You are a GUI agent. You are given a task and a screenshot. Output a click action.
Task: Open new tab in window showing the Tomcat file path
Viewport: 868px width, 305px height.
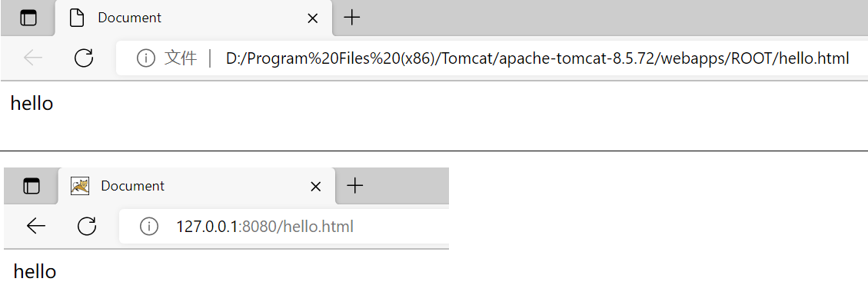pos(351,18)
